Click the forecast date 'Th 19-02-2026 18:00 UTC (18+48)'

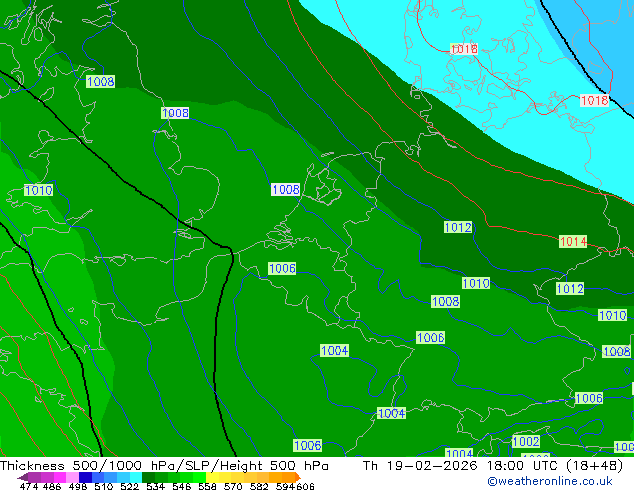[x=493, y=466]
